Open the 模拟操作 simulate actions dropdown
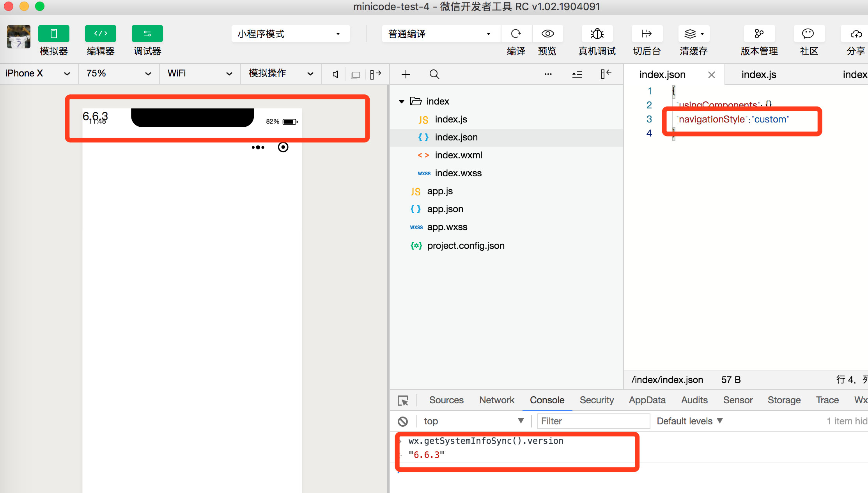The width and height of the screenshot is (868, 493). click(x=281, y=73)
